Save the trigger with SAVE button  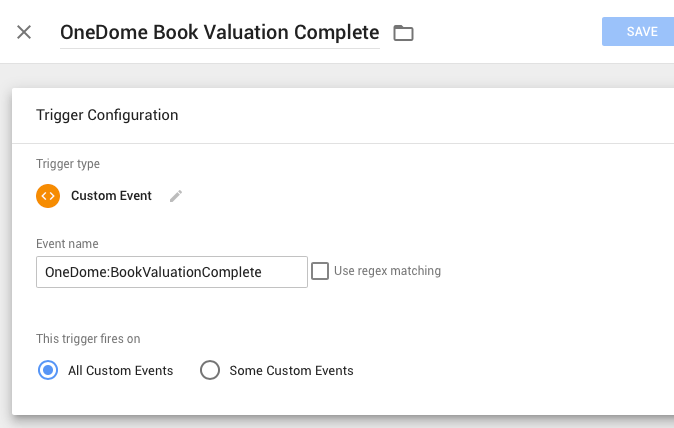638,31
